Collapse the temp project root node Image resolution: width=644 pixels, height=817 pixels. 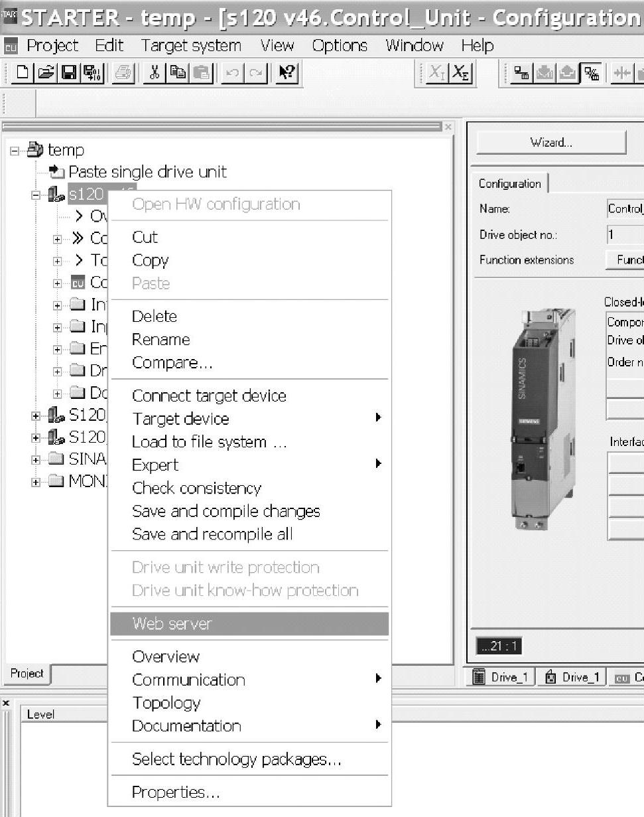[15, 151]
